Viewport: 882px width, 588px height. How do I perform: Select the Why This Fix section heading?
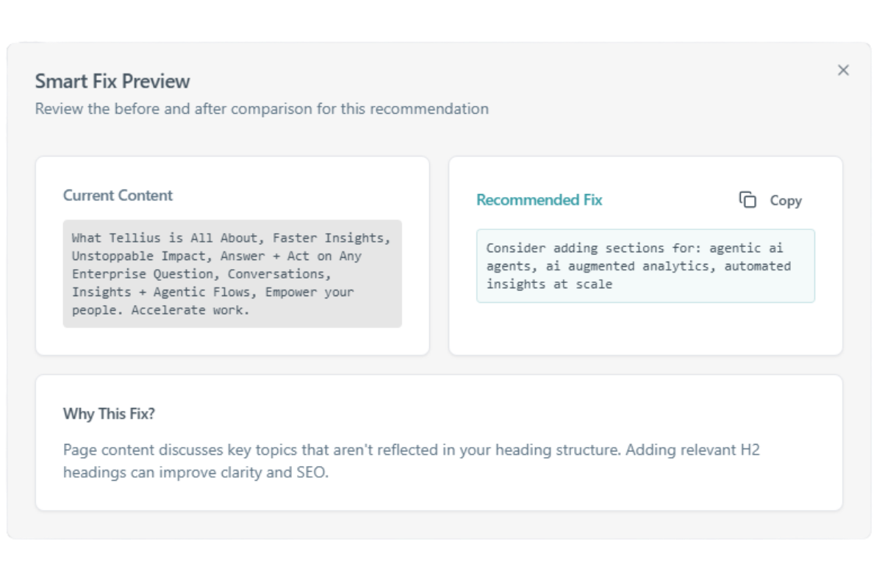point(109,414)
